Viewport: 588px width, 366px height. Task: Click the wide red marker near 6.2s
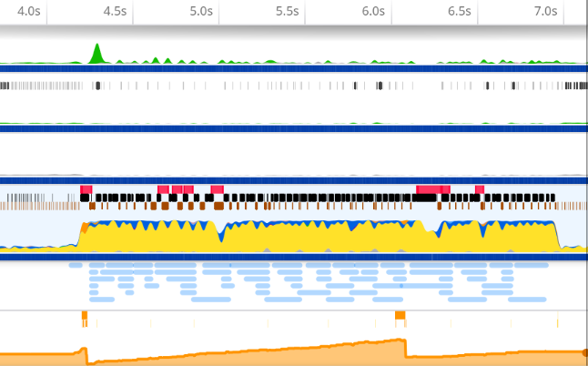coord(428,189)
